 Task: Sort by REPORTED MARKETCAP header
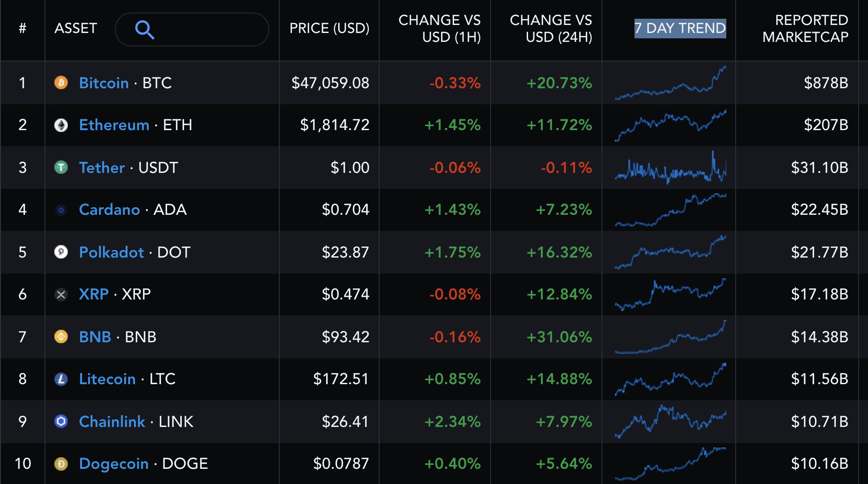(x=805, y=29)
